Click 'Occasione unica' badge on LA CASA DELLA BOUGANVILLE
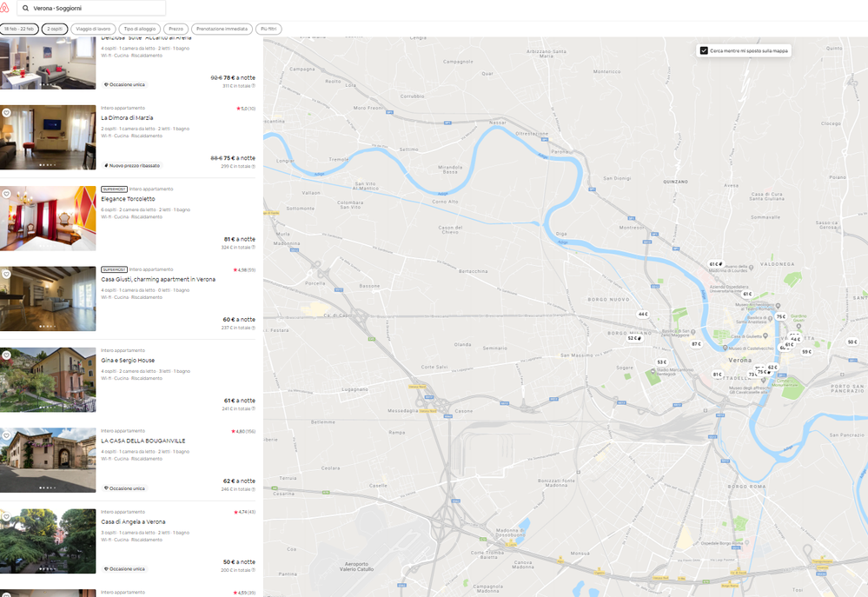The width and height of the screenshot is (868, 597). pos(124,488)
